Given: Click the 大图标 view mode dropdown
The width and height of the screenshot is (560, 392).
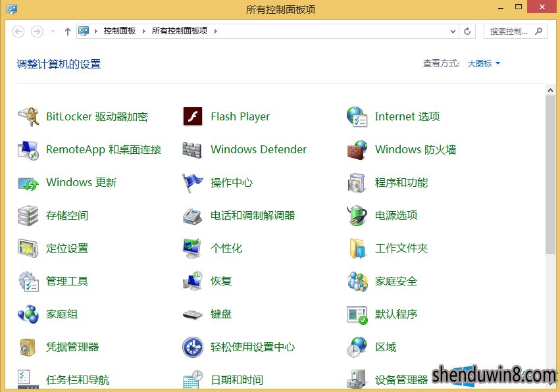Looking at the screenshot, I should coord(484,64).
